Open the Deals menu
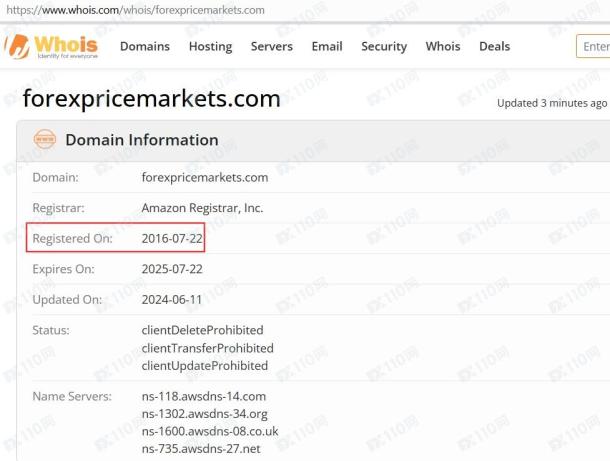 click(494, 46)
